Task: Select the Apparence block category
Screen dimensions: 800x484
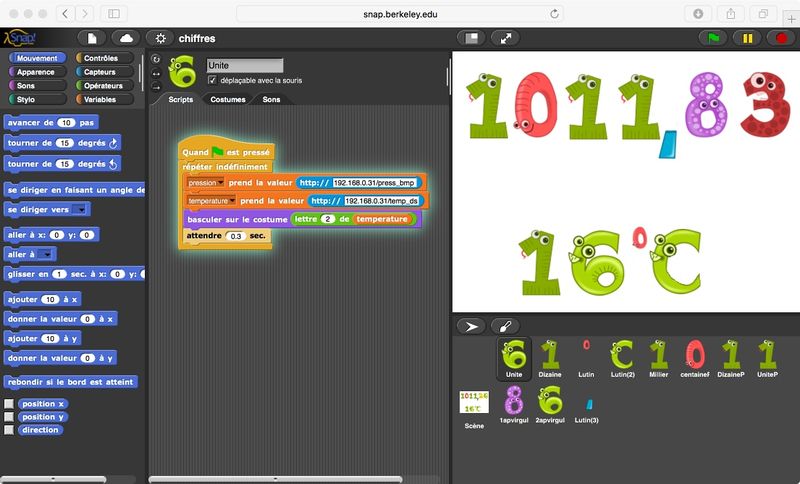Action: pyautogui.click(x=37, y=72)
